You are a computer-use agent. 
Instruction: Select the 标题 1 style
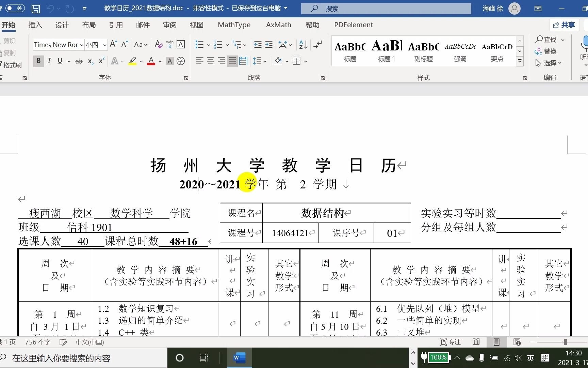tap(387, 50)
